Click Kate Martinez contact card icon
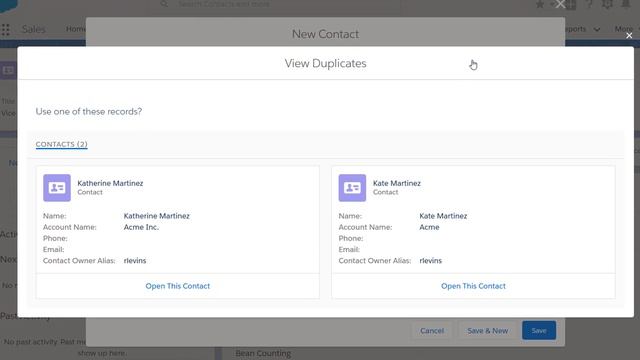 pos(352,188)
